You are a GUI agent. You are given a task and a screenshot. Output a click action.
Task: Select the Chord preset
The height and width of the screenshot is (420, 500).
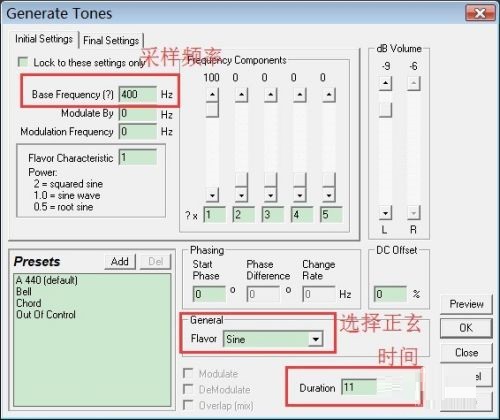click(29, 303)
